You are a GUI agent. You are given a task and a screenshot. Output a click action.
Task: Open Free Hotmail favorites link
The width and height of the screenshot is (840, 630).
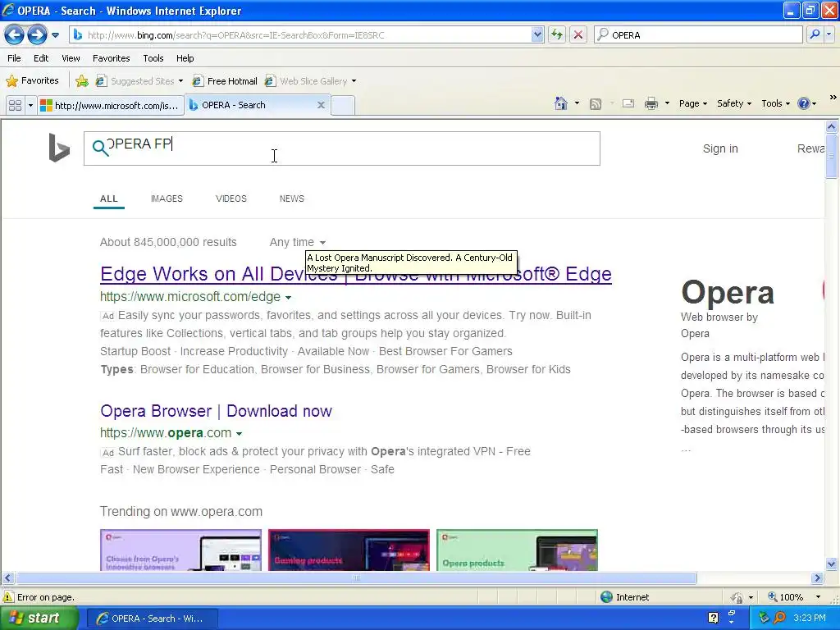[x=225, y=81]
